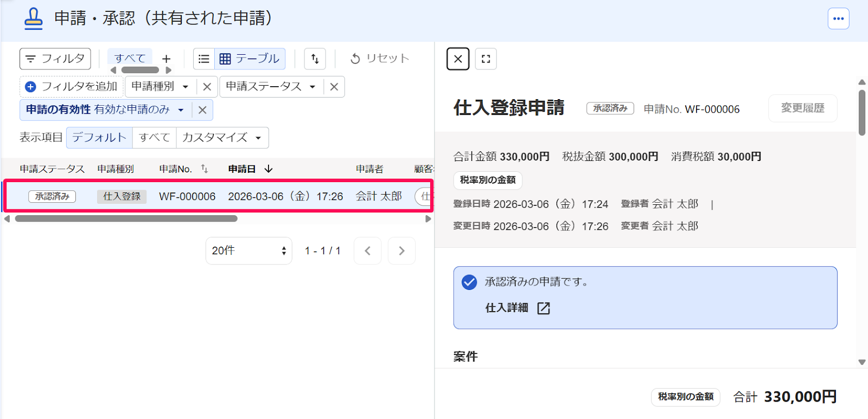
Task: Remove the 申請ステータス filter
Action: pyautogui.click(x=334, y=87)
